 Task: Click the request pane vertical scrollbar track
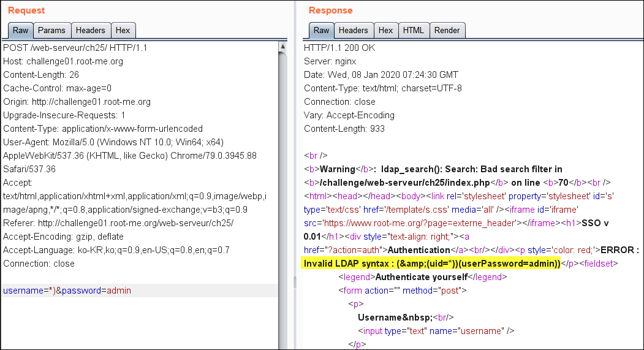[282, 200]
